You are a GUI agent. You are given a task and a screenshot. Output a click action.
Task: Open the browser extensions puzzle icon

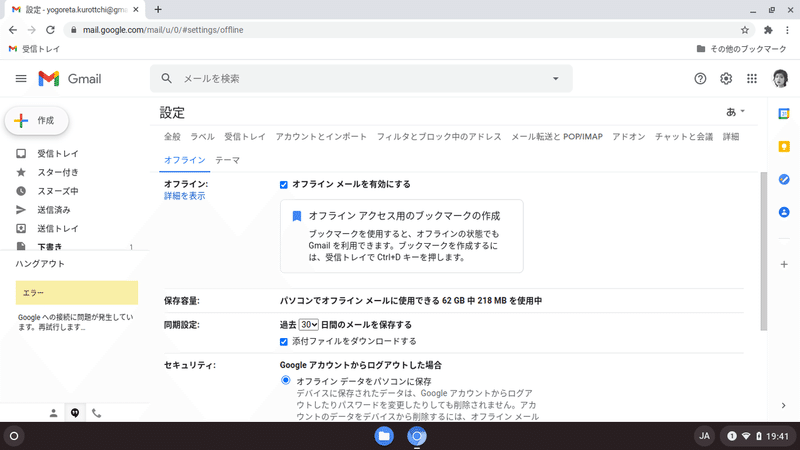point(768,30)
